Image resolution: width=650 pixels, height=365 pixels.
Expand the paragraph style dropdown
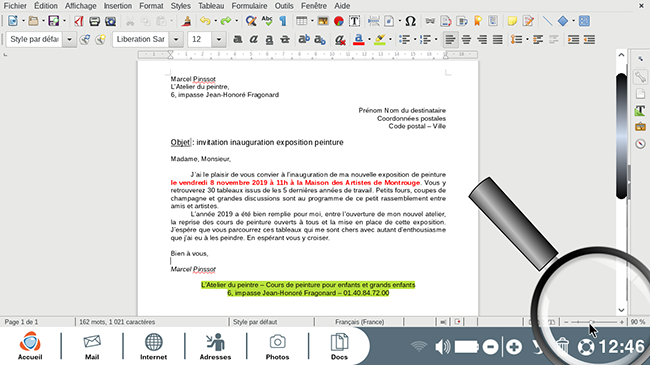pos(70,39)
